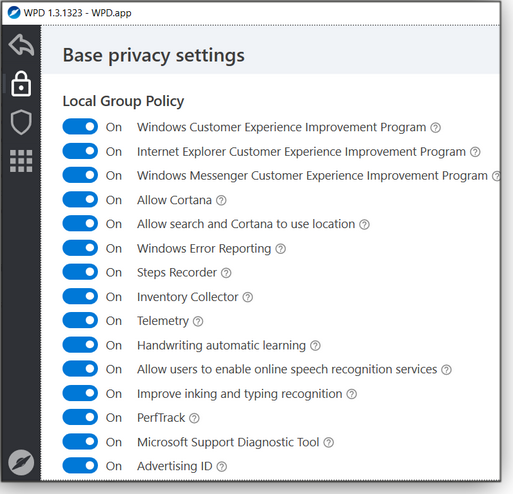Click the Base privacy settings title

pyautogui.click(x=154, y=55)
